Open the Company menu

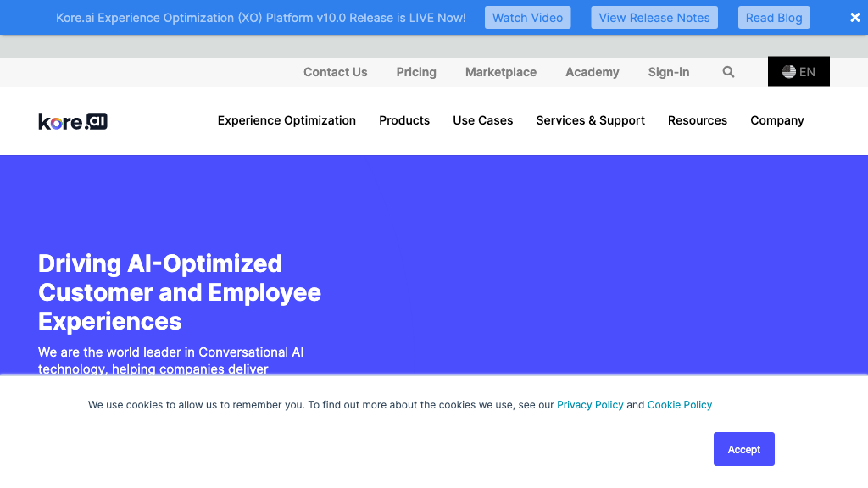tap(776, 120)
